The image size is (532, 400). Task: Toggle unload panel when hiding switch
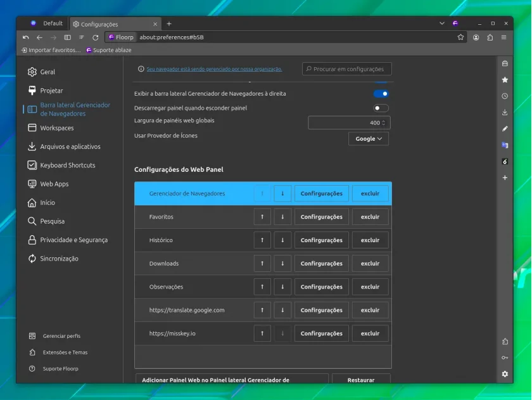(381, 108)
